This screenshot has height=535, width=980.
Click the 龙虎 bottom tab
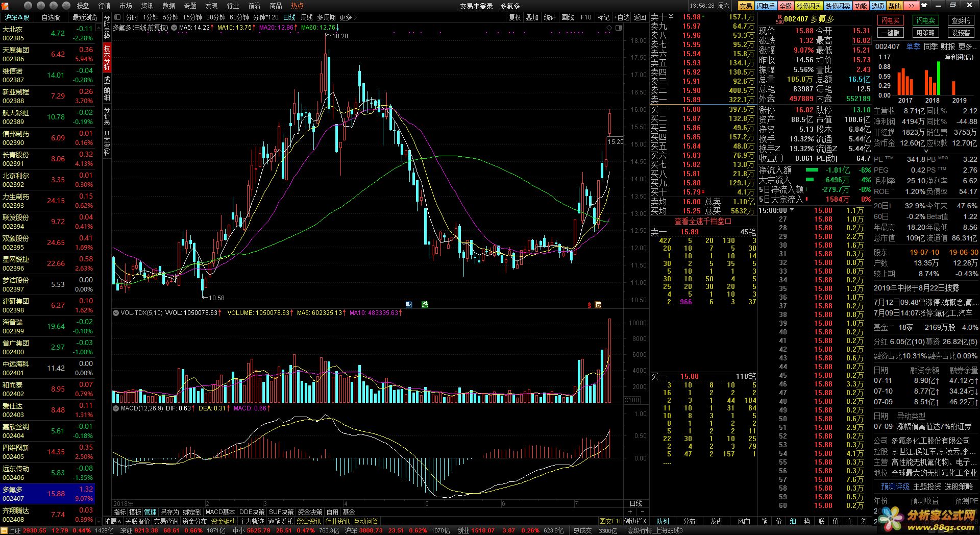[716, 521]
